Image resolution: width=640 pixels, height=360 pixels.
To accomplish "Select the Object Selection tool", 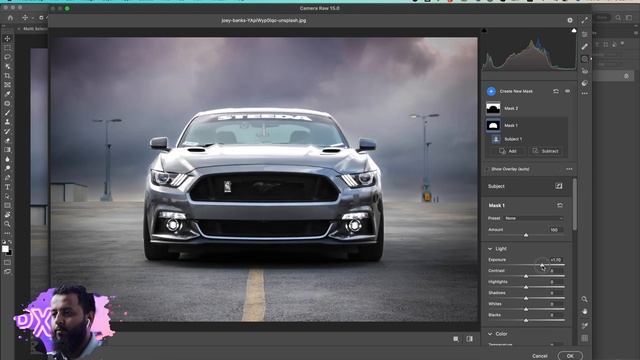I will click(7, 67).
